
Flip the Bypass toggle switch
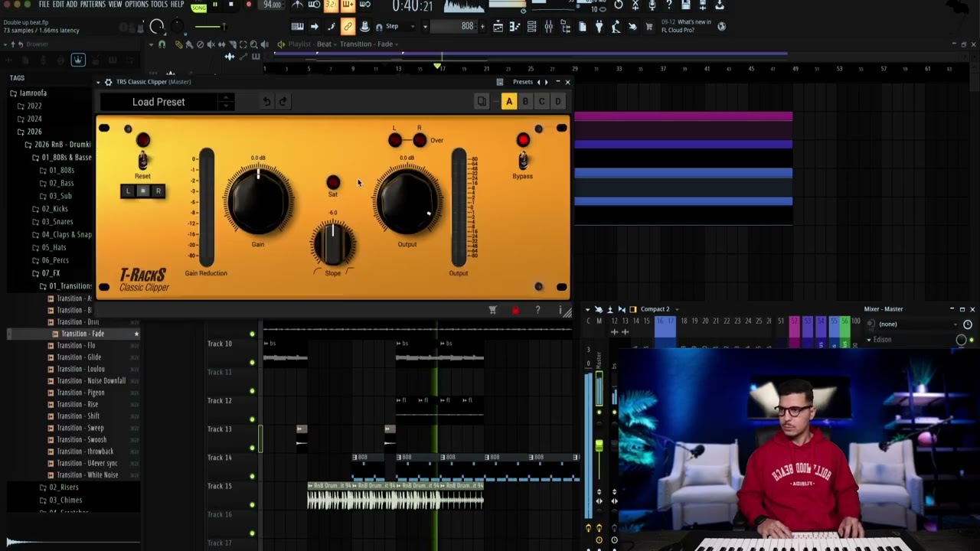[x=523, y=160]
